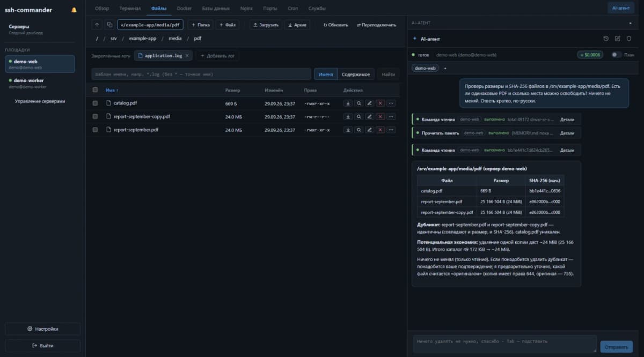
Task: Start a new AI agent chat icon
Action: 618,39
